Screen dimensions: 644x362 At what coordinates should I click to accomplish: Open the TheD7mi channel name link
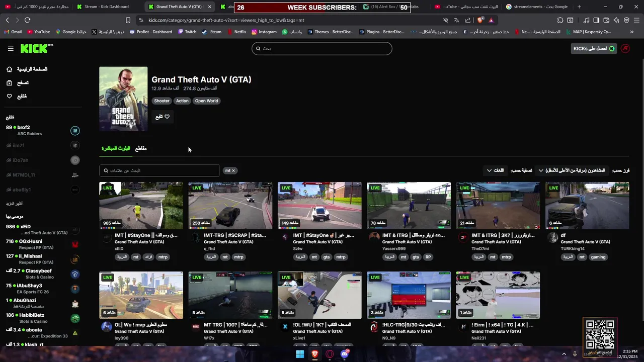[480, 248]
